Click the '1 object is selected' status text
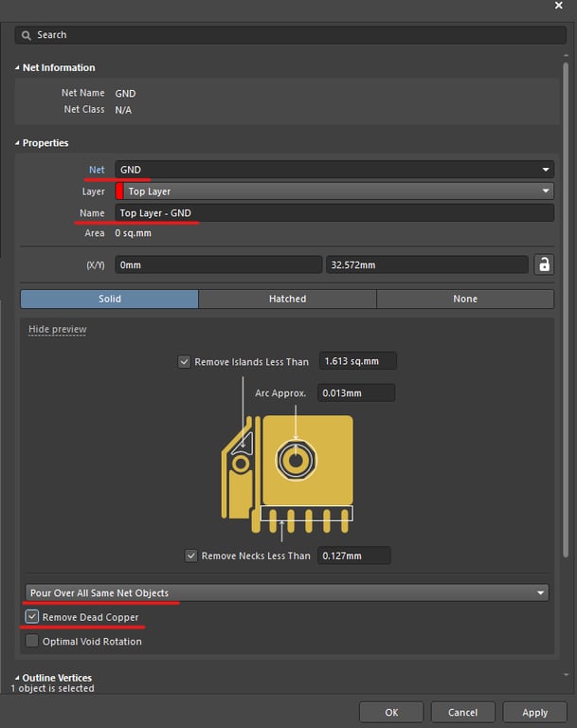The height and width of the screenshot is (728, 577). pyautogui.click(x=52, y=688)
